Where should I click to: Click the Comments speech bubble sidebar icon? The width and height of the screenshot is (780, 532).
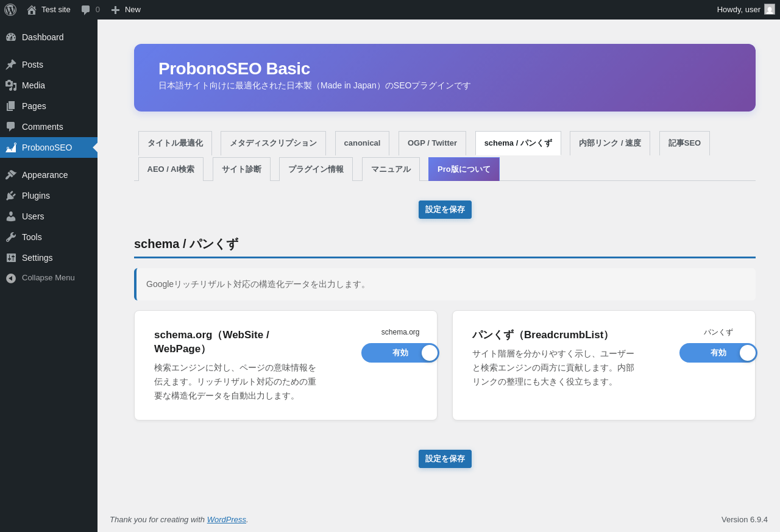tap(11, 127)
